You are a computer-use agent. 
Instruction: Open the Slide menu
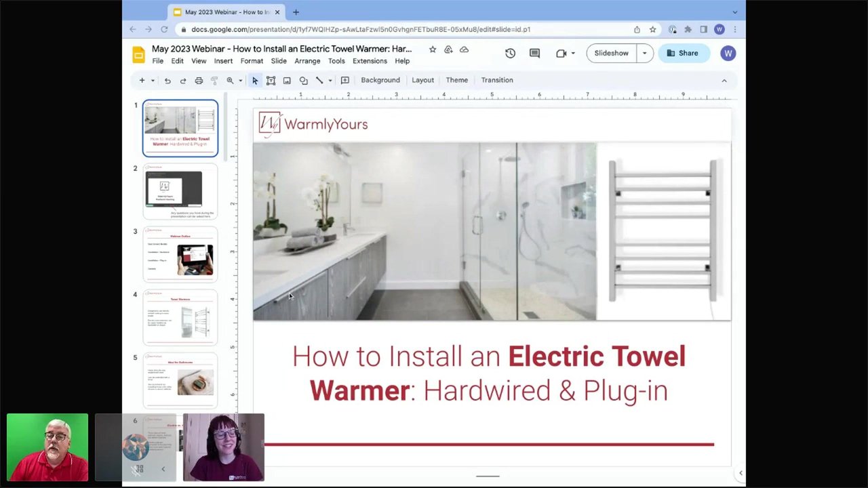279,60
